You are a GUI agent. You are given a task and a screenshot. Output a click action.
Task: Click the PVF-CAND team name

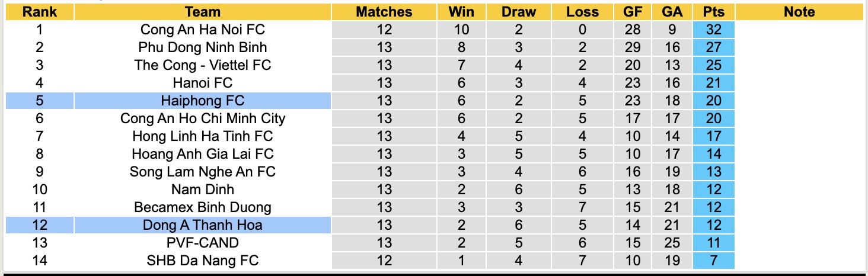tap(203, 243)
